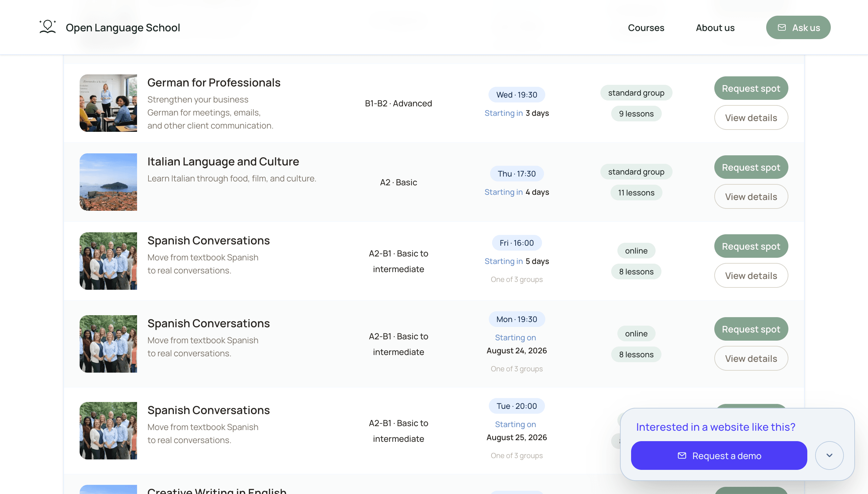The height and width of the screenshot is (494, 868).
Task: Open the Courses menu item
Action: tap(646, 27)
